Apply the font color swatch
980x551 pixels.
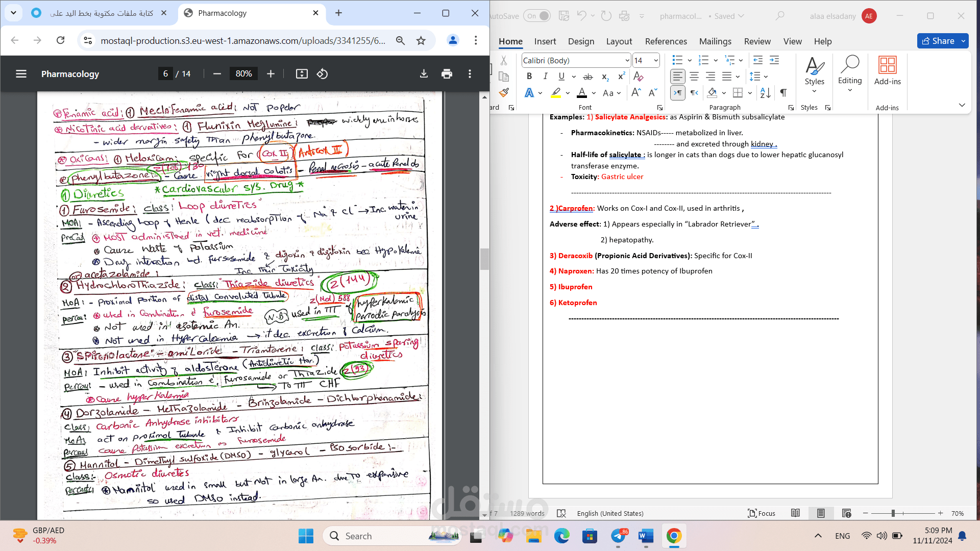(x=582, y=93)
